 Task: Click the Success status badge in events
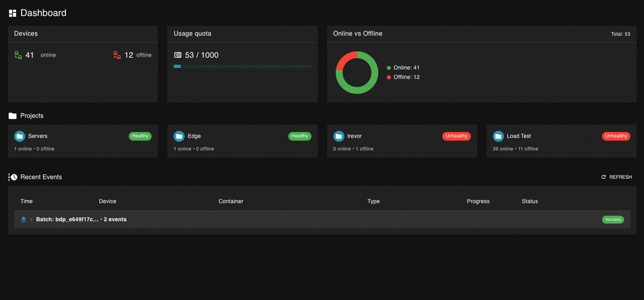tap(613, 220)
